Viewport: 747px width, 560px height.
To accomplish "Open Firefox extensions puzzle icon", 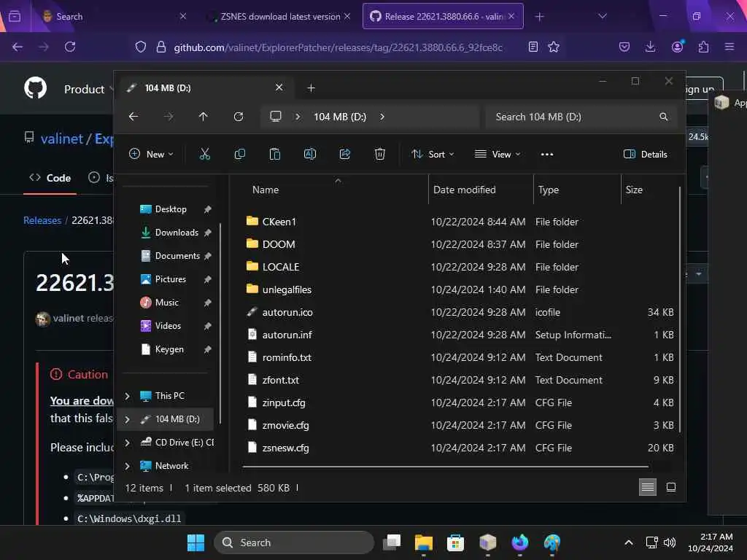I will point(703,47).
